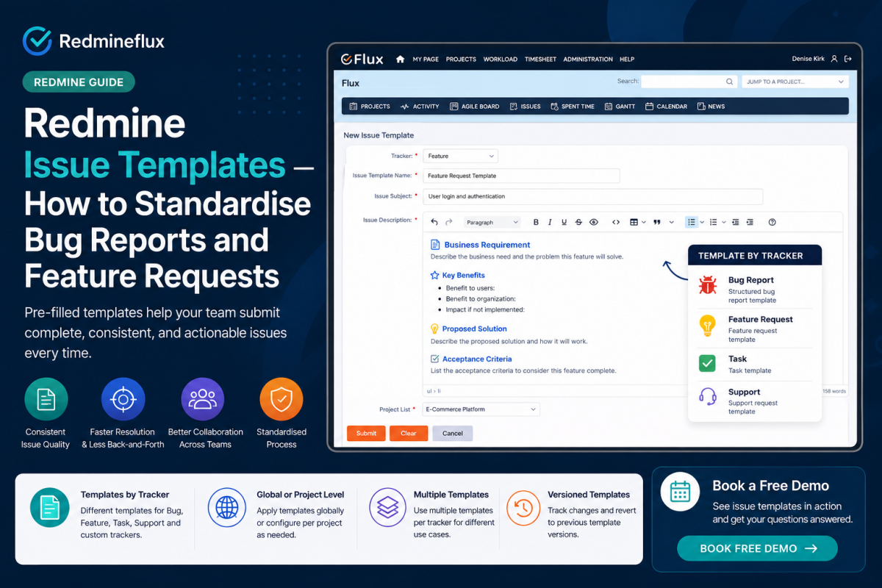This screenshot has height=588, width=882.
Task: Select Bug Report template entry
Action: (754, 289)
